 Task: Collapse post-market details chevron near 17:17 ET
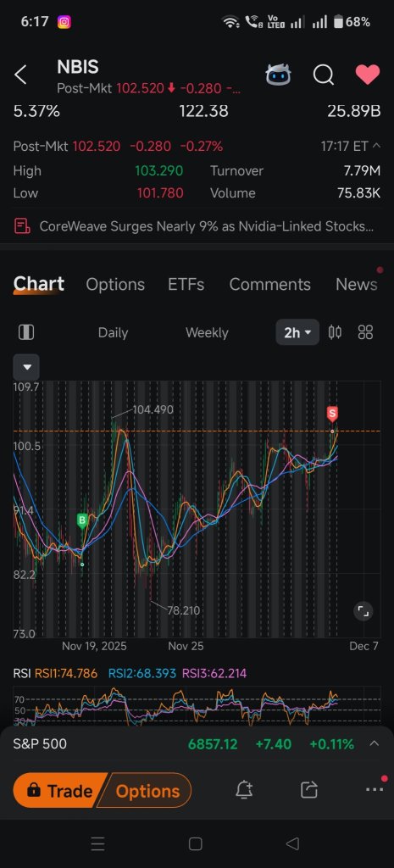pyautogui.click(x=376, y=146)
